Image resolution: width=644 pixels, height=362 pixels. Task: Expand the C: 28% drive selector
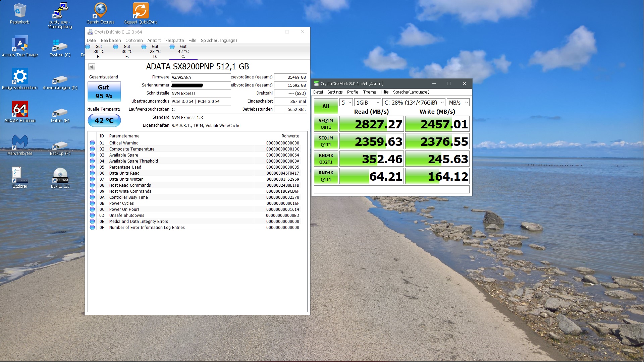point(414,103)
